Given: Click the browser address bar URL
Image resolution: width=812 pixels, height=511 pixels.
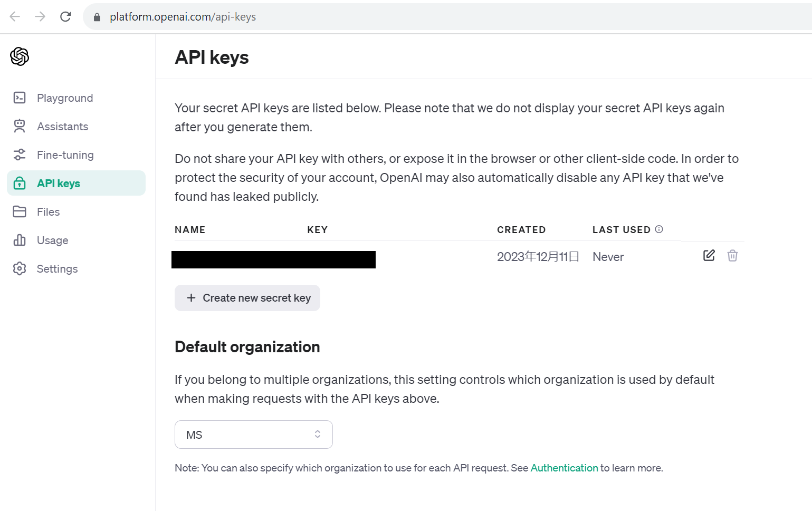Looking at the screenshot, I should (x=183, y=17).
